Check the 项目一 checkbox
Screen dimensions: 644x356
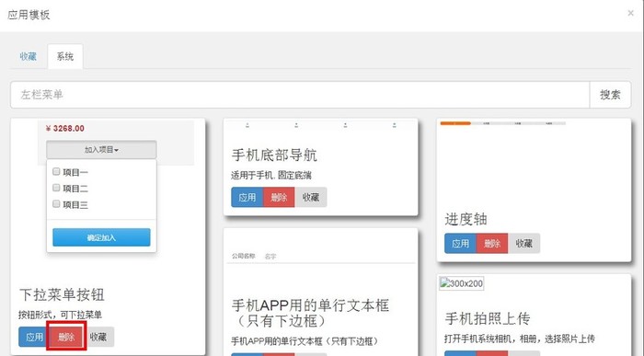[x=56, y=172]
